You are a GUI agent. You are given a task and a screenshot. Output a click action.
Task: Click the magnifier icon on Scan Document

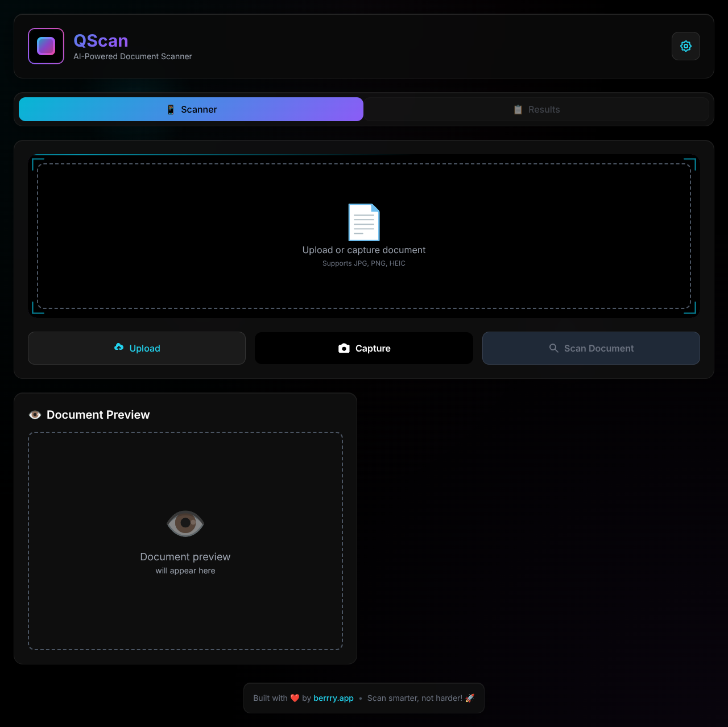[x=553, y=348]
